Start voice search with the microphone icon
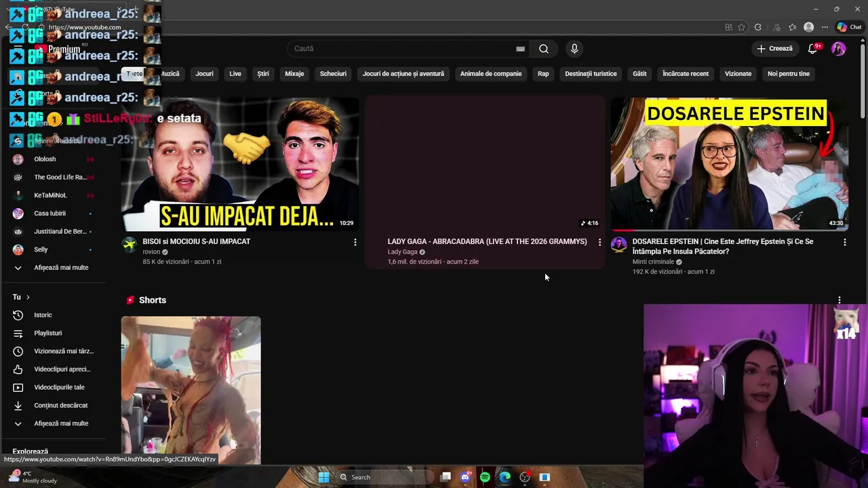868x488 pixels. 574,49
